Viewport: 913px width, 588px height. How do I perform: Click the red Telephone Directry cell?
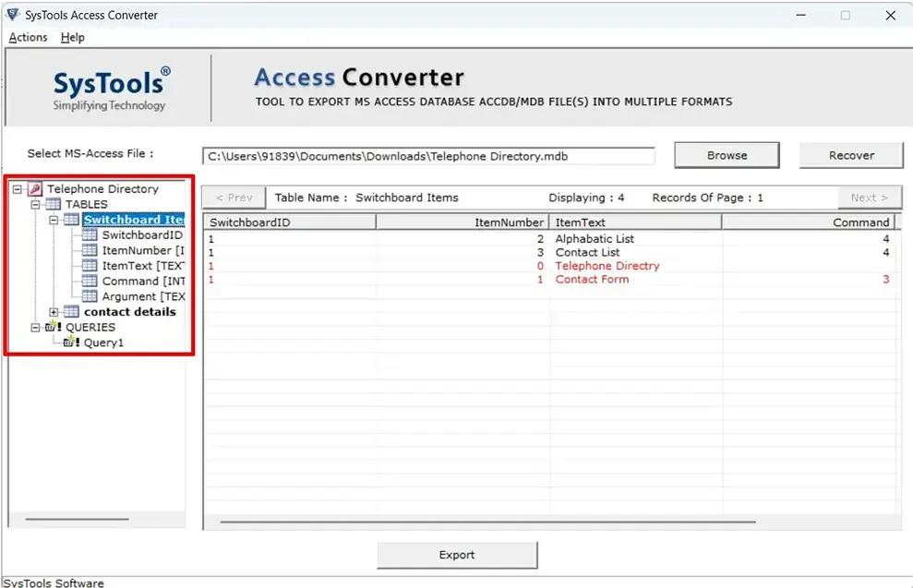(607, 266)
